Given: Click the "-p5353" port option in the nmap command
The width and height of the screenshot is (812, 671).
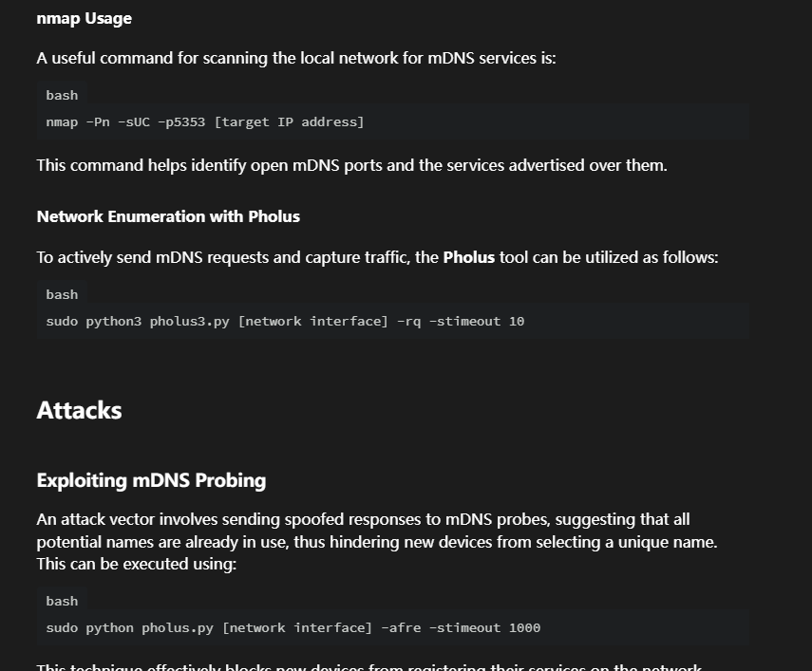Looking at the screenshot, I should (180, 121).
